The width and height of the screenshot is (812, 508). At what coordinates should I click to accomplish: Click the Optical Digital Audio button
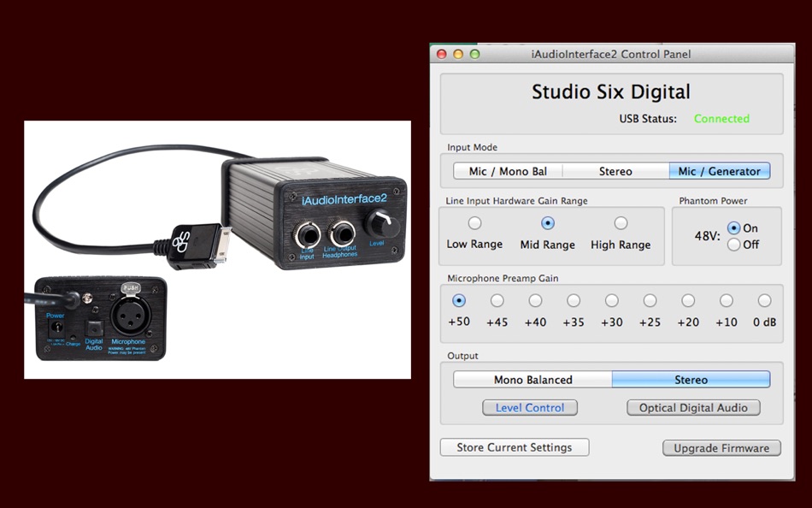point(693,407)
